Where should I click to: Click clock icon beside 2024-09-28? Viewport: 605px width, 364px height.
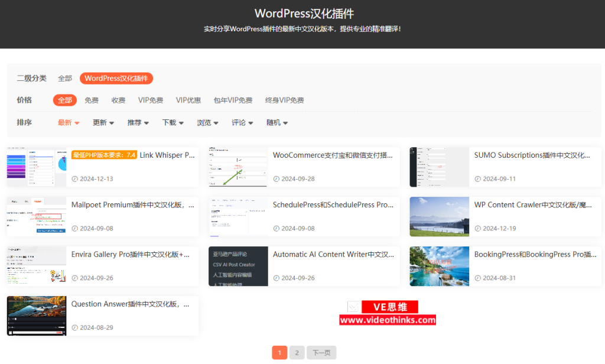click(x=277, y=178)
